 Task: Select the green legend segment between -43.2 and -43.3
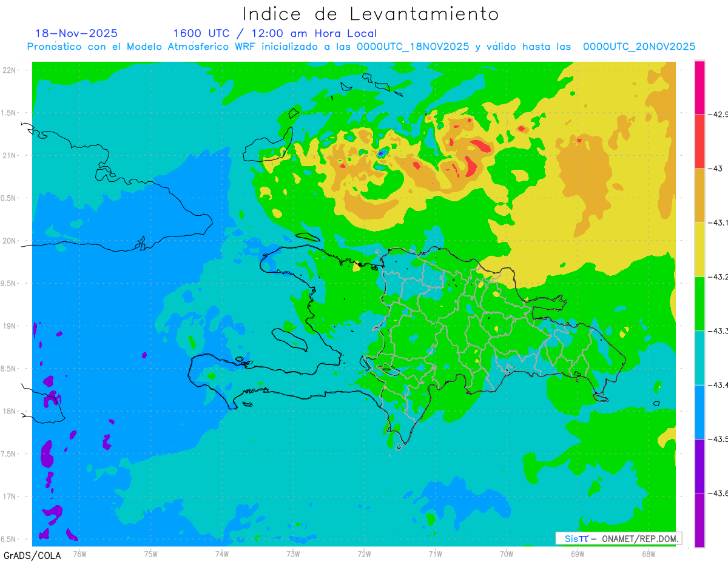(x=699, y=303)
